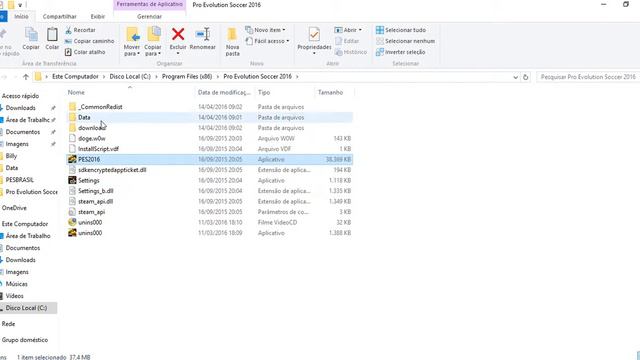The width and height of the screenshot is (640, 360).
Task: Click Selecionar nenhum
Action: 405,41
